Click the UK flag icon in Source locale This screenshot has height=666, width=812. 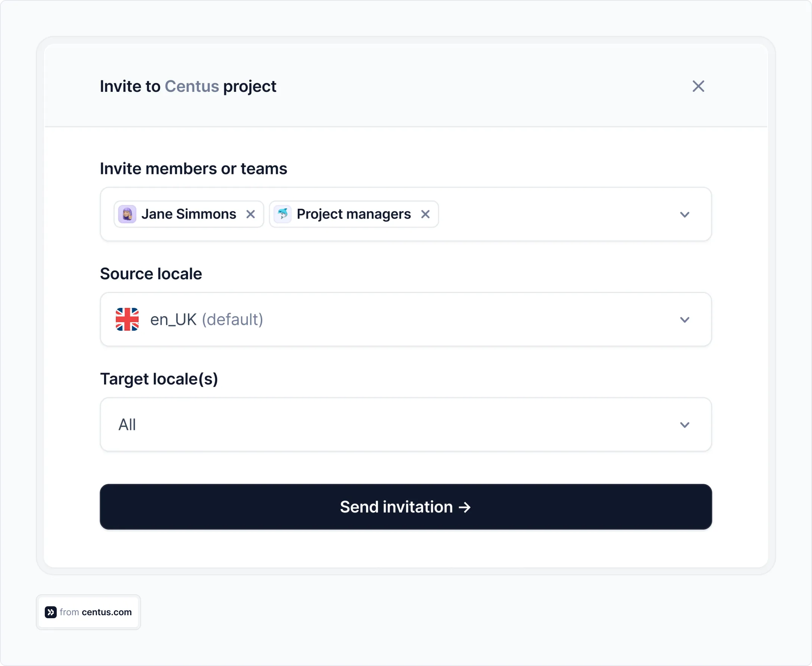(127, 319)
